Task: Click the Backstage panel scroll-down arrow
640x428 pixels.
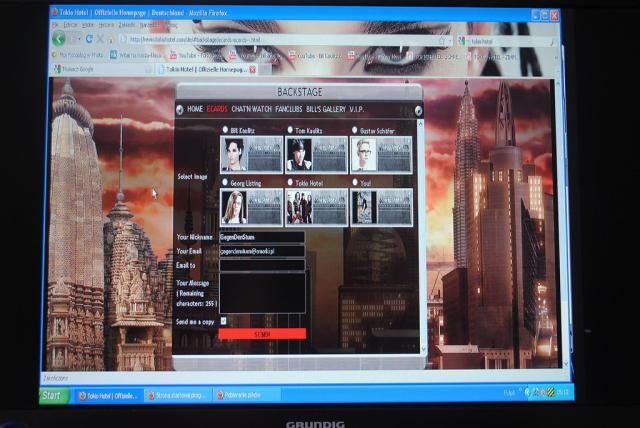Action: (x=423, y=348)
